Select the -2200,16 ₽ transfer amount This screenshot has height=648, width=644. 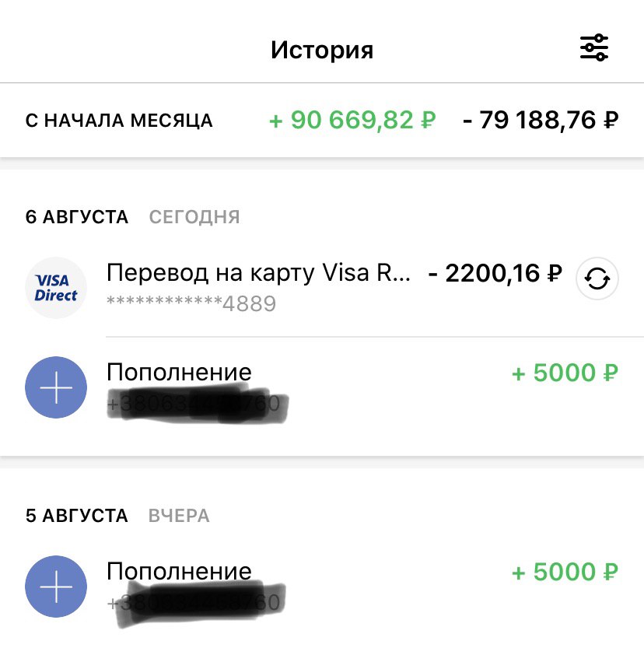tap(495, 274)
